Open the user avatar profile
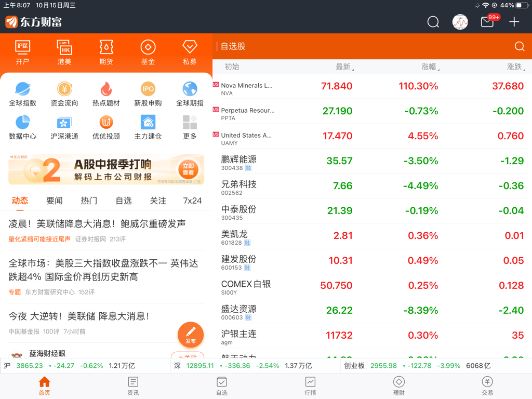This screenshot has height=399, width=532. (x=460, y=22)
